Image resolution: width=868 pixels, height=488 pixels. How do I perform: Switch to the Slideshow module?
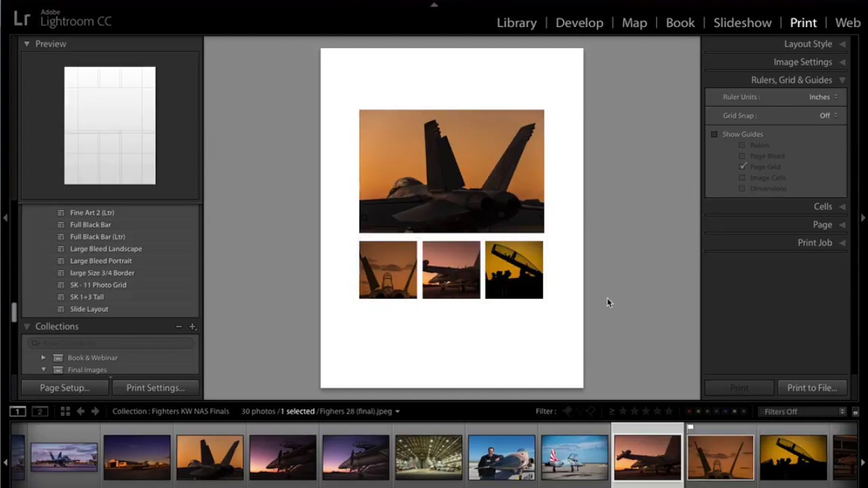(x=743, y=22)
